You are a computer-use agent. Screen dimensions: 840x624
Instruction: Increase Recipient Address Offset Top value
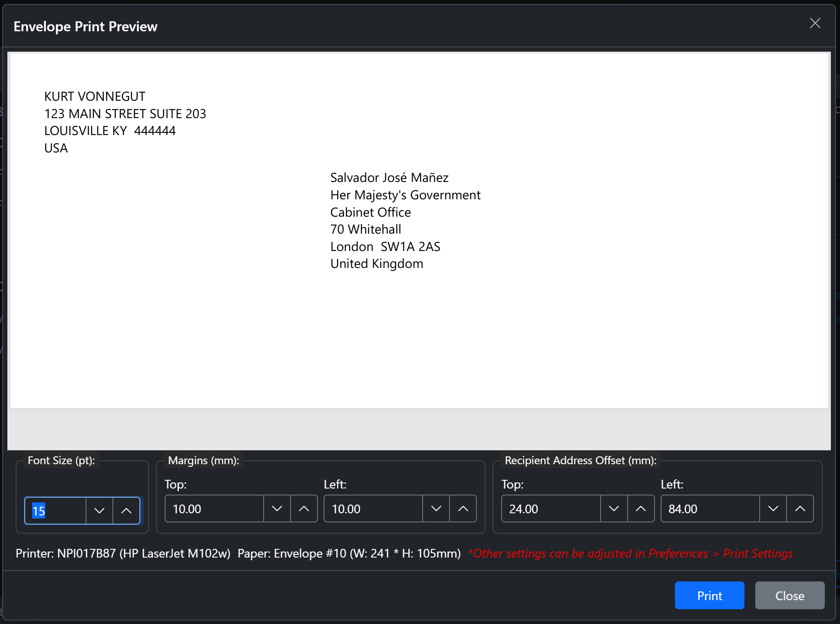point(641,508)
